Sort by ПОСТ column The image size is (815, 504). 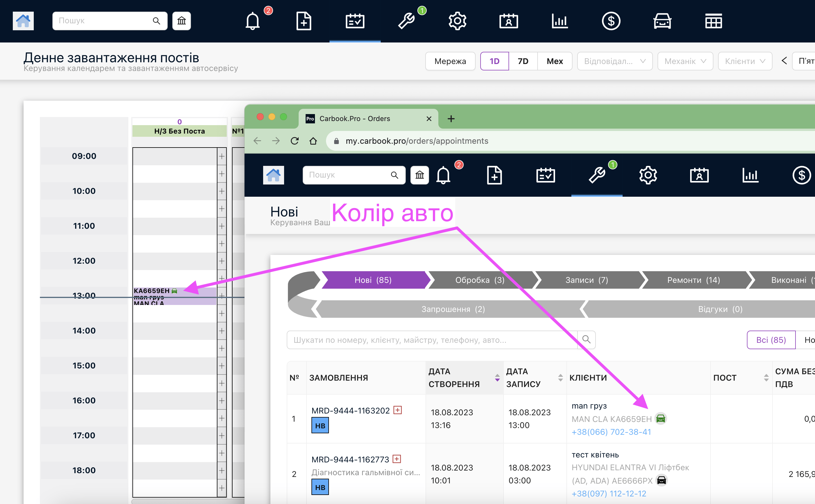pyautogui.click(x=741, y=378)
